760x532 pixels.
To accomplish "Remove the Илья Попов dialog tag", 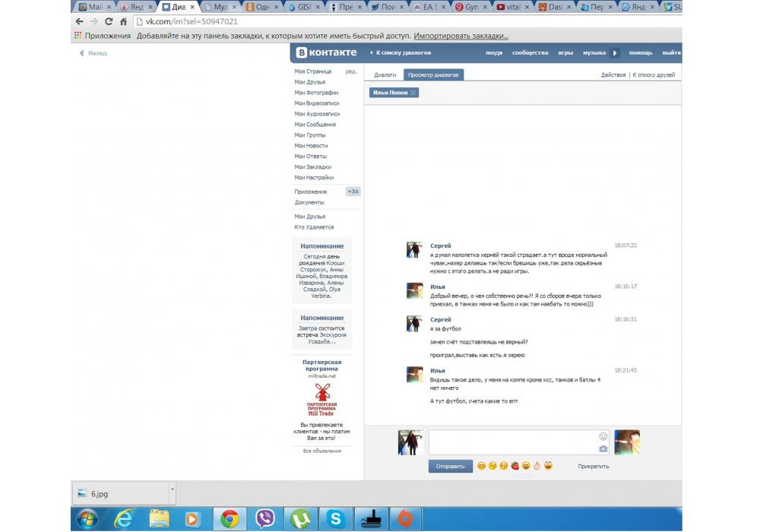I will (x=413, y=93).
